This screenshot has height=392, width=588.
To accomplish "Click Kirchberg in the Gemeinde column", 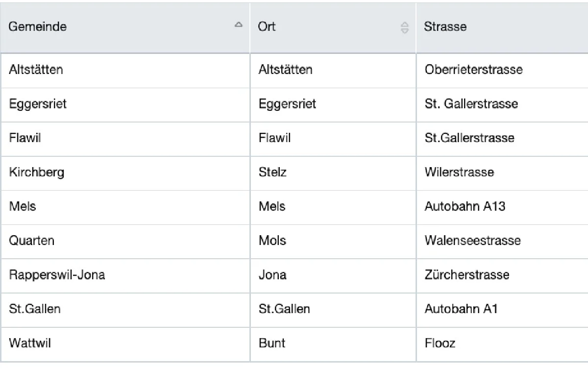I will coord(37,172).
